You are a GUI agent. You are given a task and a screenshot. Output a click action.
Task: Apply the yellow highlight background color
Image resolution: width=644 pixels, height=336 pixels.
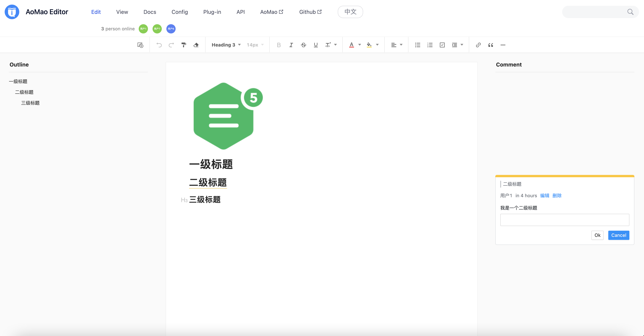pos(369,45)
